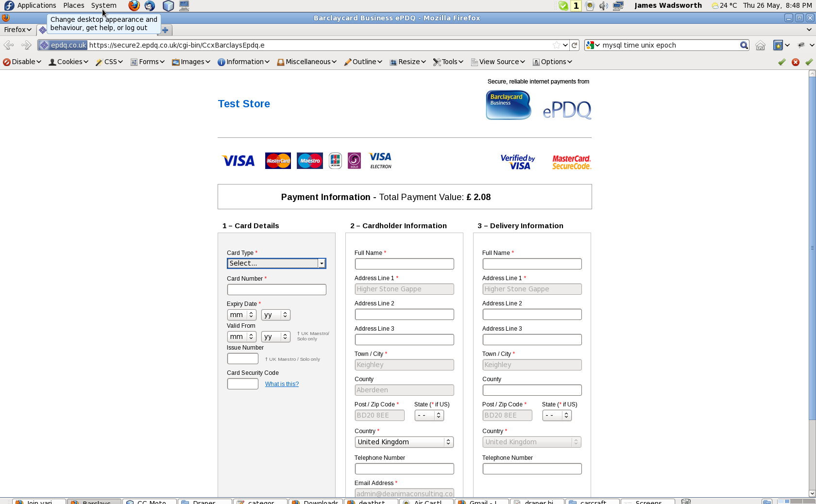This screenshot has height=504, width=816.
Task: Open the Card Type dropdown
Action: (x=276, y=263)
